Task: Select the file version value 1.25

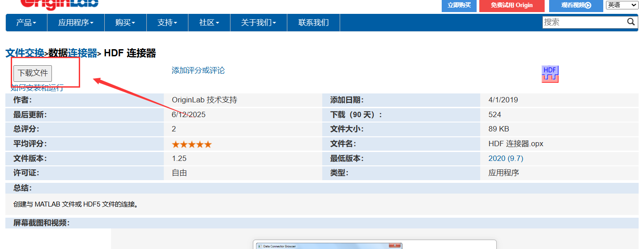Action: [179, 159]
